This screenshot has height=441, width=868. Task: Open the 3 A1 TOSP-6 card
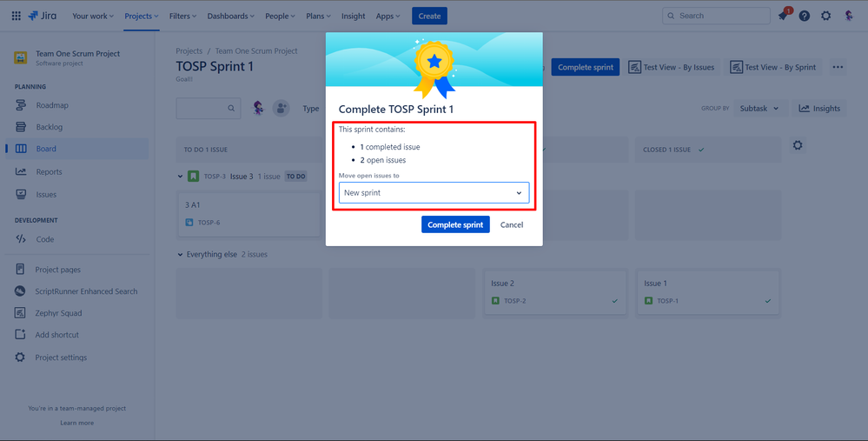point(249,213)
